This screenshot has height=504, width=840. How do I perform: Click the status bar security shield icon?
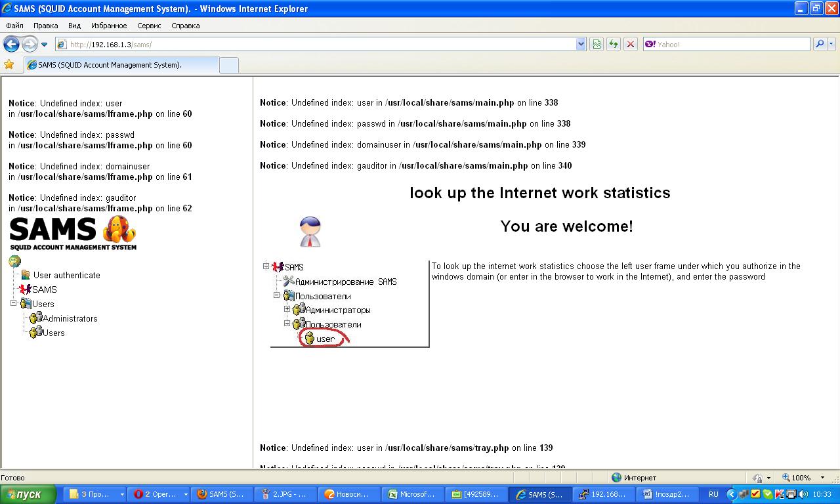click(x=758, y=478)
